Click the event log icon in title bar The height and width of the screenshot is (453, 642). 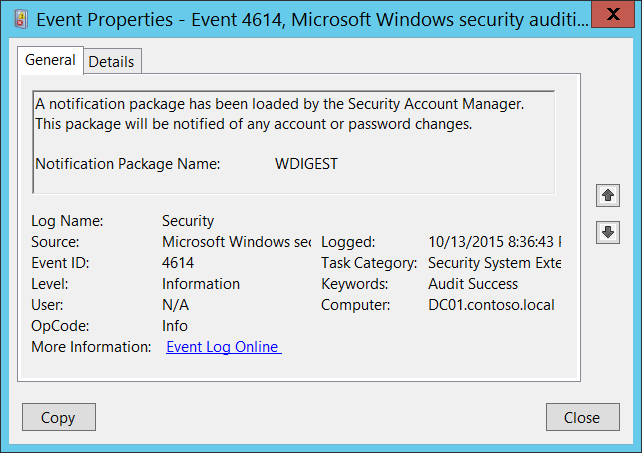click(21, 19)
